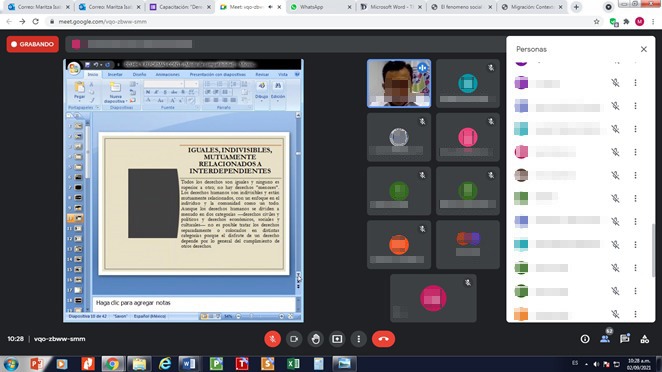Click the shared presentation screen
Viewport: 662px width, 372px height.
coord(183,191)
